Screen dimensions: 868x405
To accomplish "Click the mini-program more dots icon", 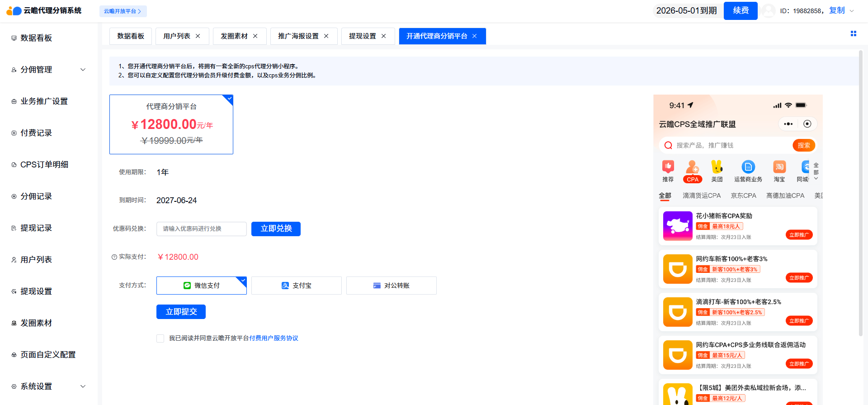I will [x=788, y=124].
